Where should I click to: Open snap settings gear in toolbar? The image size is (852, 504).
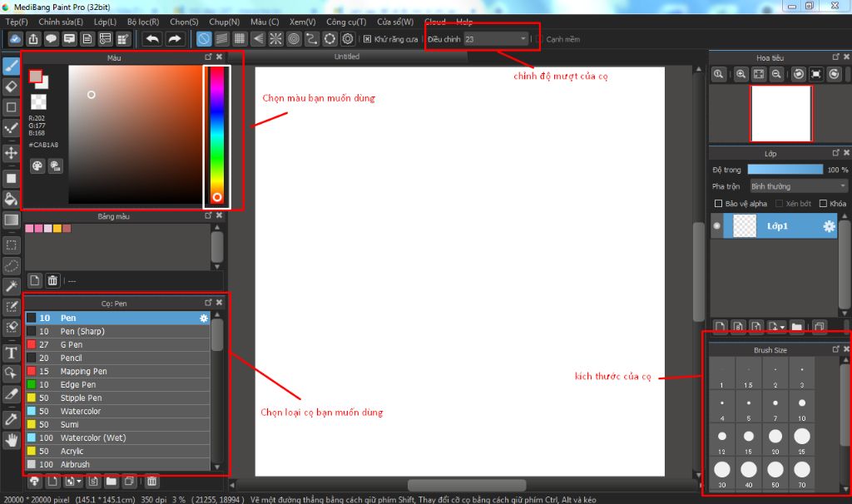point(348,39)
